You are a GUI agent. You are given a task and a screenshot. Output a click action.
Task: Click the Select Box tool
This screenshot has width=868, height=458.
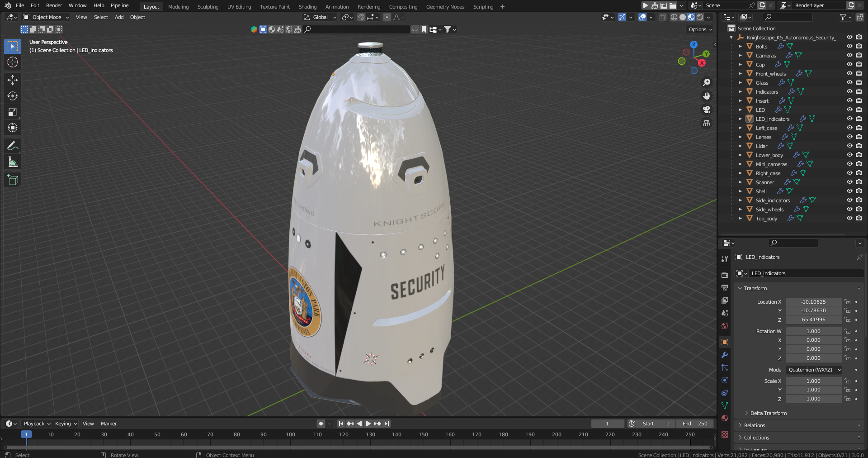click(13, 46)
